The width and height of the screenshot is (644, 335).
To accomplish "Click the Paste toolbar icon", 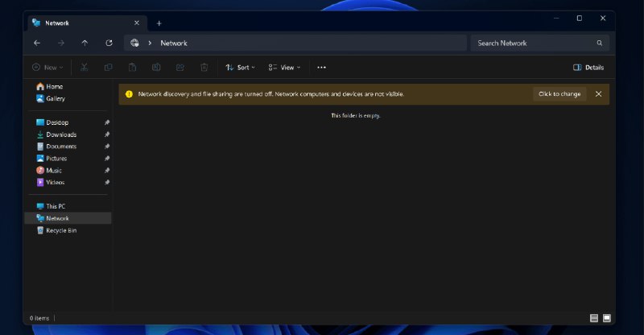I will click(132, 68).
